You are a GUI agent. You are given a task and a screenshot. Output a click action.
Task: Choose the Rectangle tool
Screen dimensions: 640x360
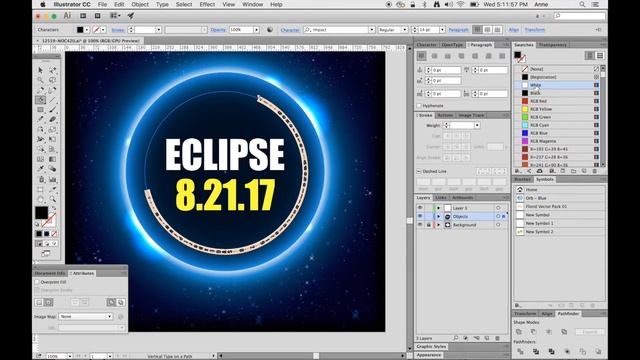pos(40,110)
